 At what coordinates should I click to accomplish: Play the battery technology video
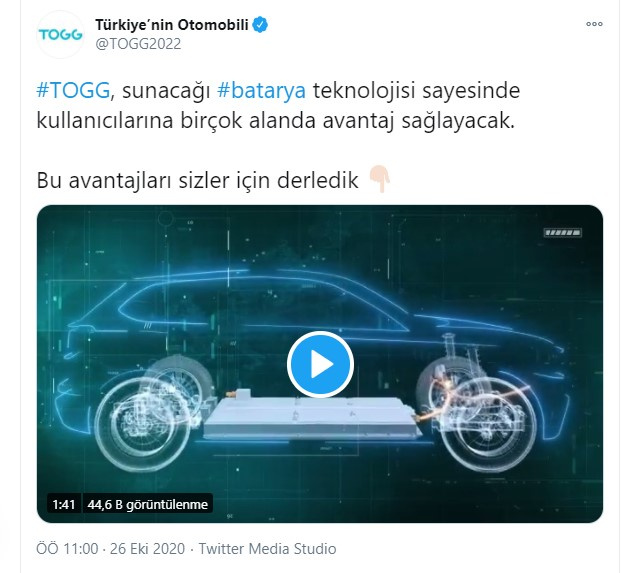tap(320, 364)
